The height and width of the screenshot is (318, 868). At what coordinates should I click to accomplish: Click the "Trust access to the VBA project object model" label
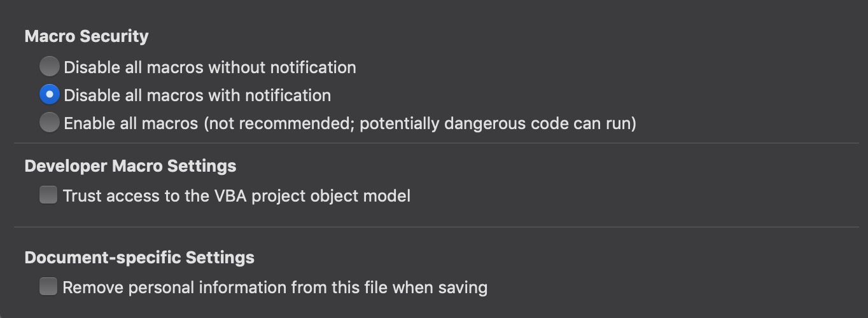click(x=237, y=195)
